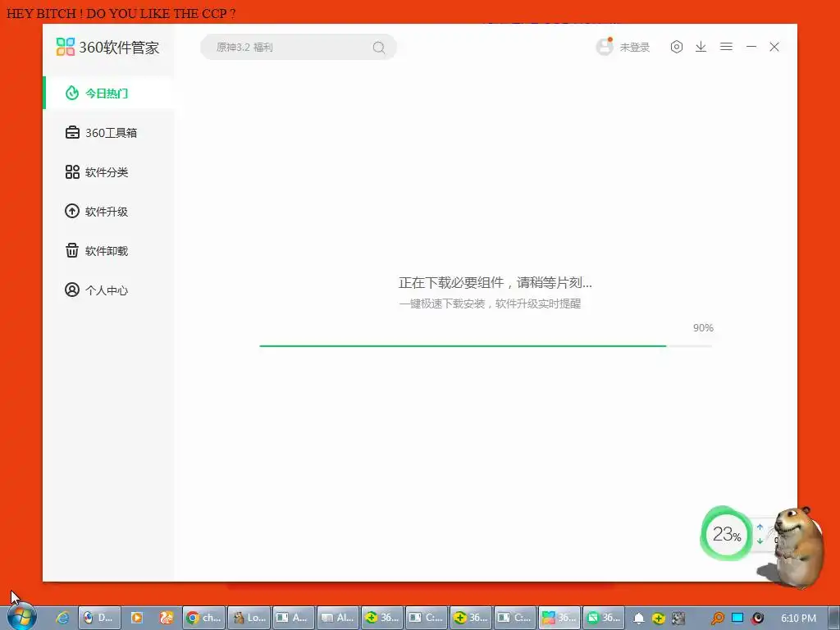Launch Internet Explorer from taskbar
840x630 pixels.
(62, 618)
